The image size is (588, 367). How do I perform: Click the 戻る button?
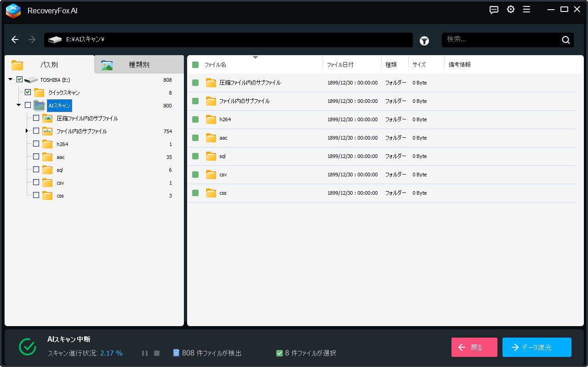point(474,347)
